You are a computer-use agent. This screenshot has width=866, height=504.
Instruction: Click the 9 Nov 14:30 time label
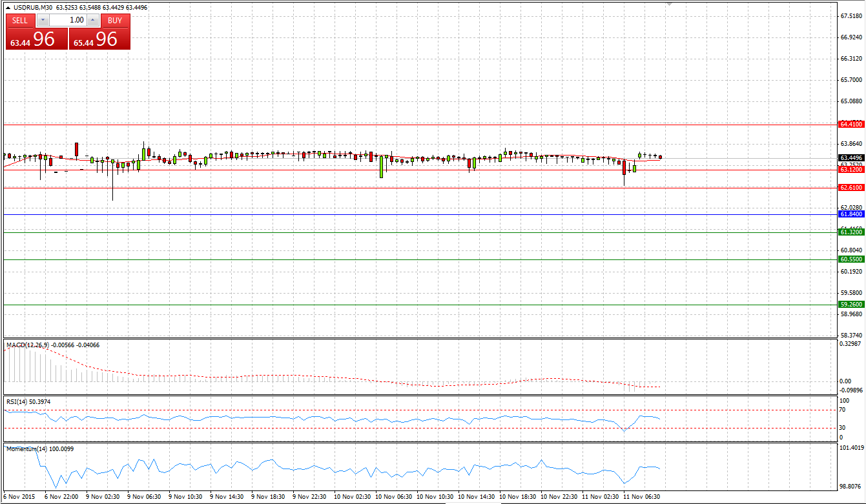[x=228, y=497]
